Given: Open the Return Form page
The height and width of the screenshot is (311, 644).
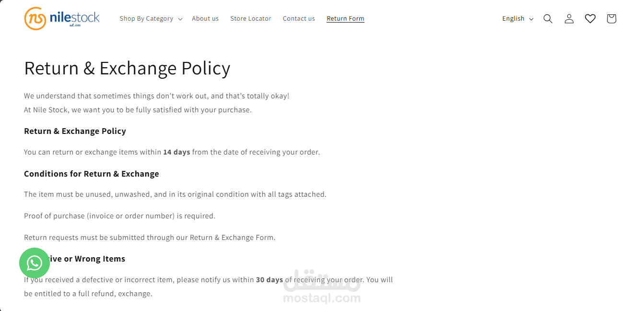Looking at the screenshot, I should (345, 19).
